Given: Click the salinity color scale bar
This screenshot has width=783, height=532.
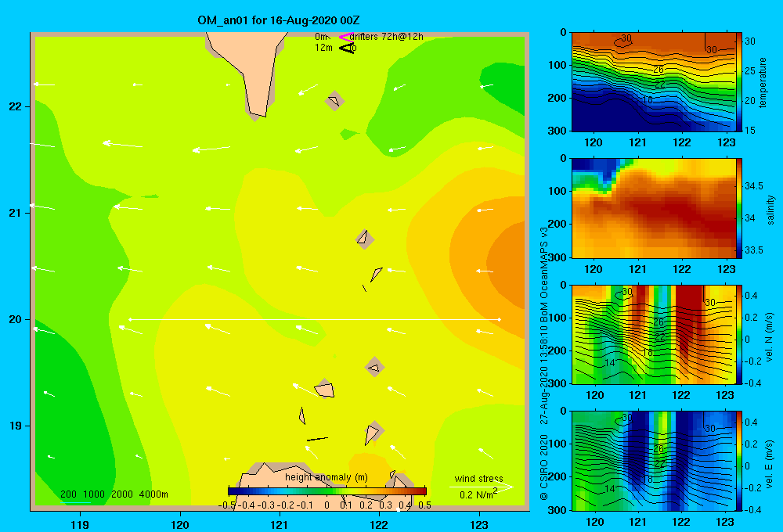Looking at the screenshot, I should pos(739,207).
